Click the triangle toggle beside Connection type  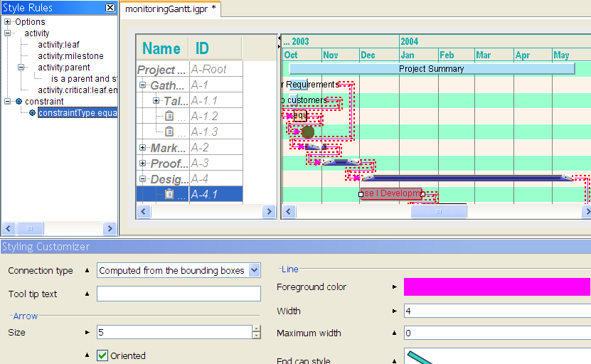tap(87, 270)
